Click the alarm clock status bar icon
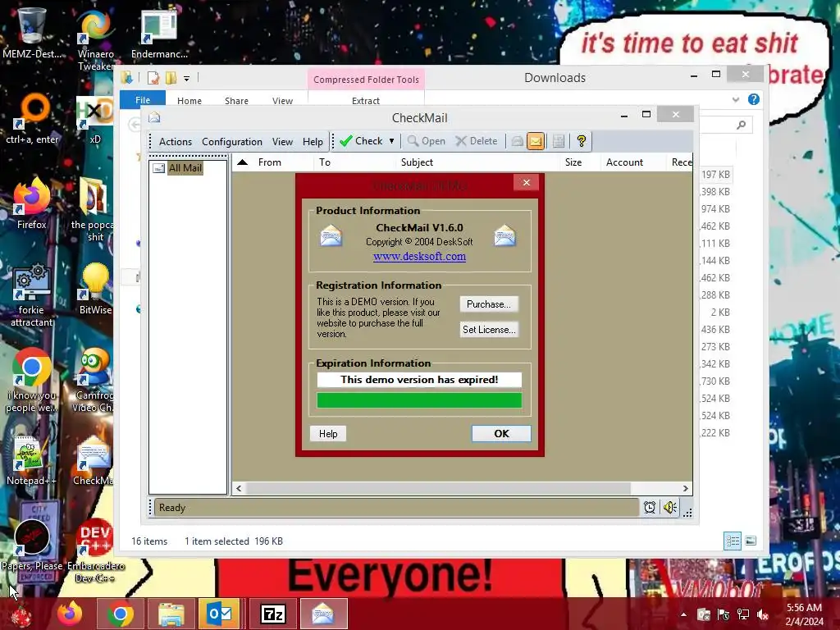 650,507
